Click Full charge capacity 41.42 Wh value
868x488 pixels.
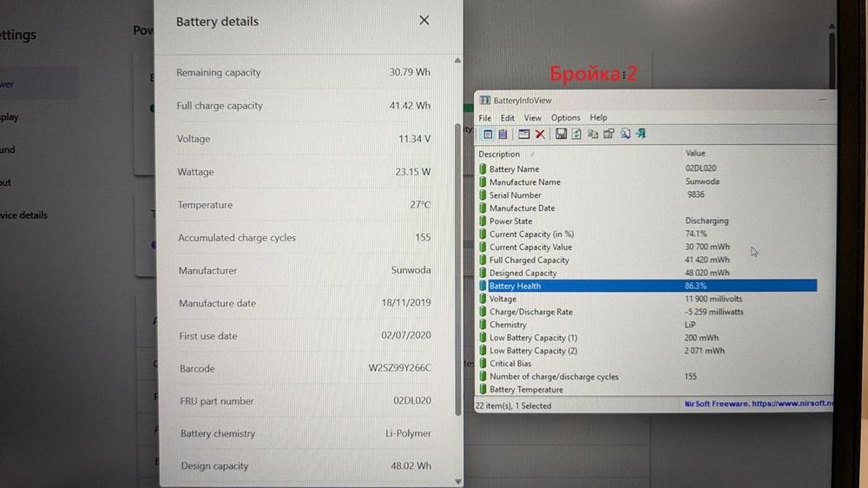(x=410, y=105)
